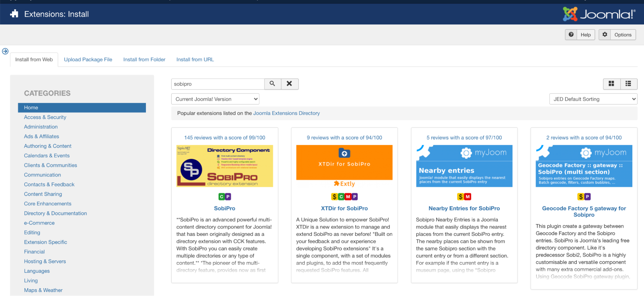Click the purple P badge under SobiPro

click(x=228, y=197)
